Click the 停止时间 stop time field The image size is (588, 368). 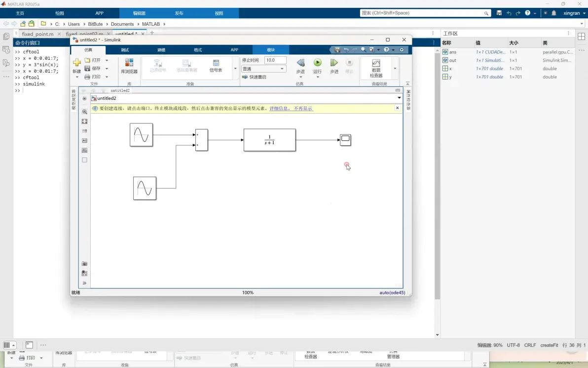point(275,60)
